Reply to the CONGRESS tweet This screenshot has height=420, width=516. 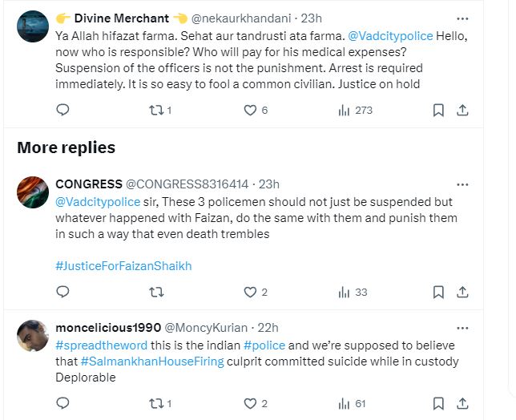tap(63, 292)
